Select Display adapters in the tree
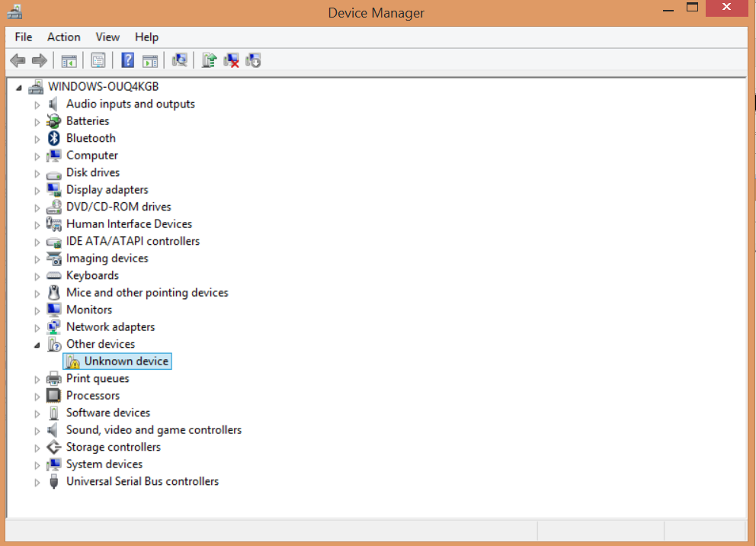The width and height of the screenshot is (756, 546). pyautogui.click(x=107, y=190)
